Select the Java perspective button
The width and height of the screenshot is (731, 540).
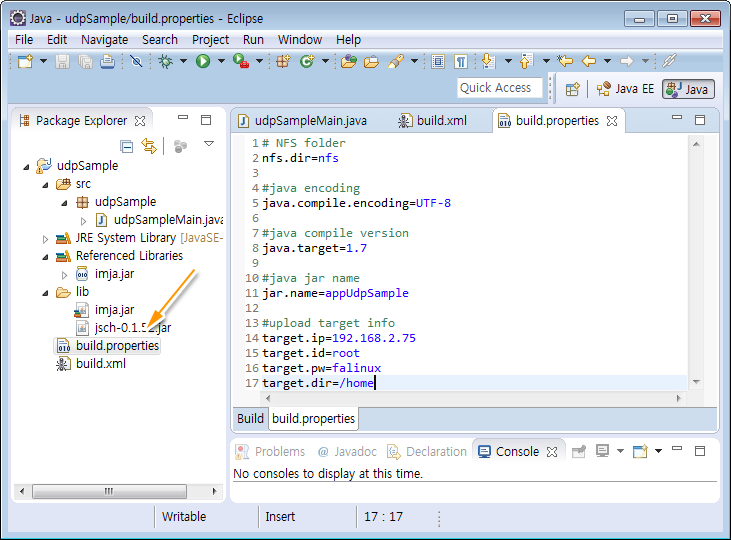click(x=688, y=89)
